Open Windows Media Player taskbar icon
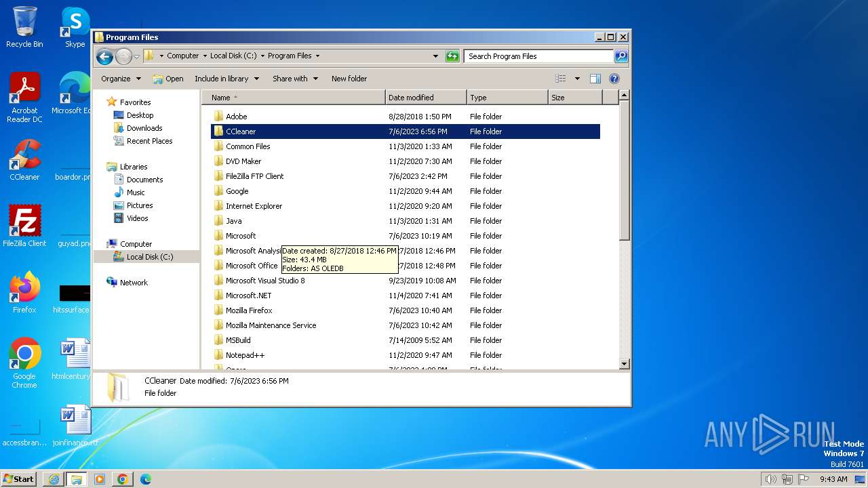Viewport: 868px width, 488px height. click(100, 479)
